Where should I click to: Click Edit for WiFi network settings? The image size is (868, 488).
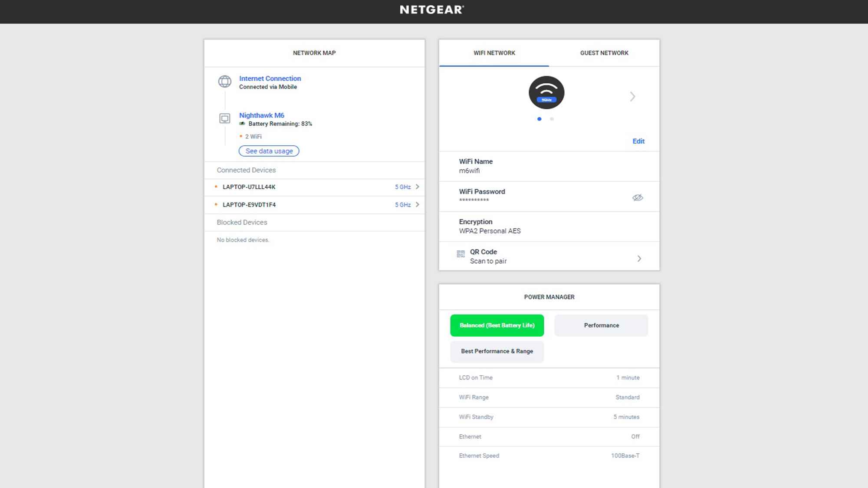tap(638, 141)
